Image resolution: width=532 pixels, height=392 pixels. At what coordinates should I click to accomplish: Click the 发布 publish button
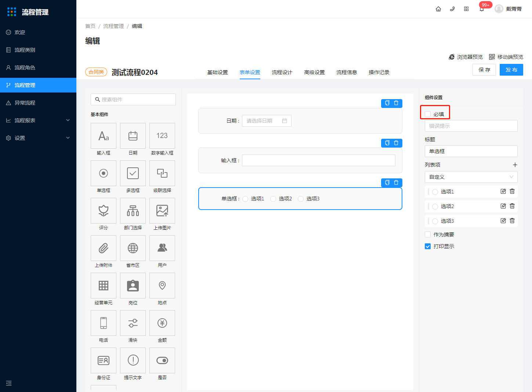click(x=511, y=70)
